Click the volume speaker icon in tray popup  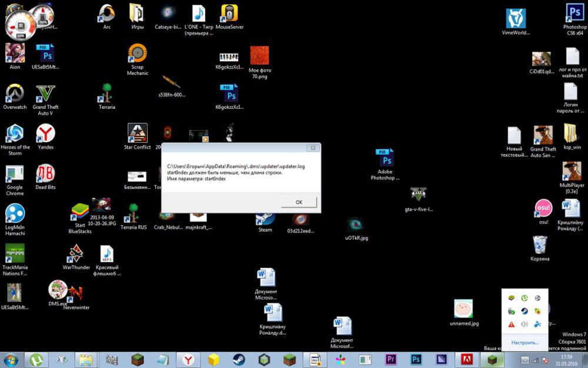click(524, 324)
